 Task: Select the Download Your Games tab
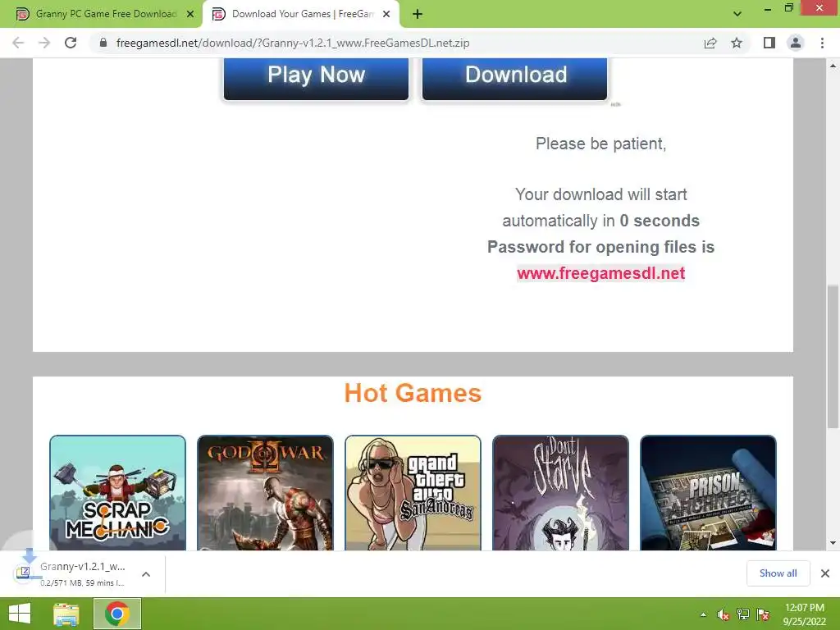301,14
